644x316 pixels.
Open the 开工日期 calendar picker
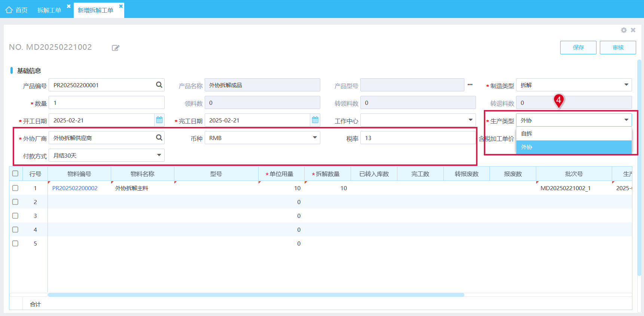[x=159, y=120]
